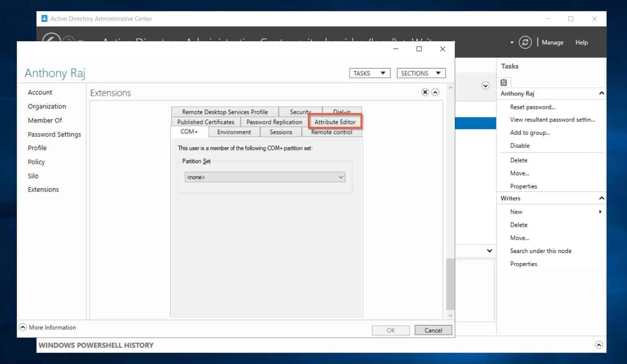
Task: Select the COM+ tab
Action: point(189,131)
